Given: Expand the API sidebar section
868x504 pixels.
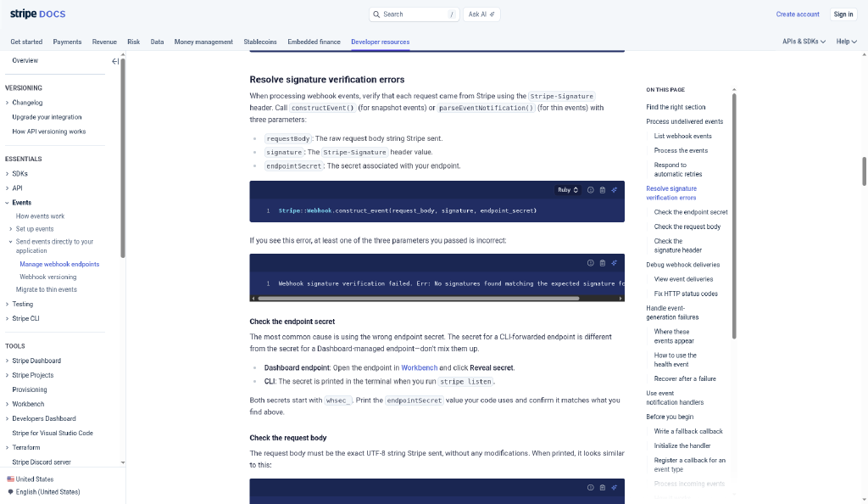Looking at the screenshot, I should point(7,188).
